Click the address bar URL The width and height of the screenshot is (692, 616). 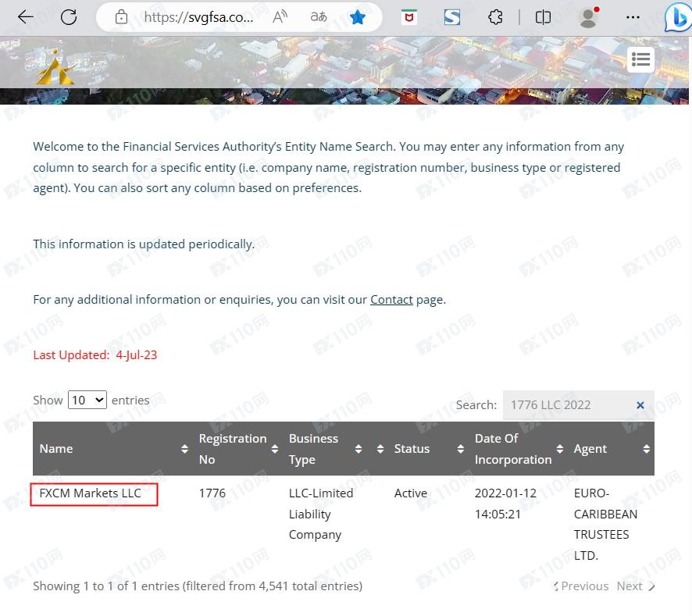click(x=198, y=17)
